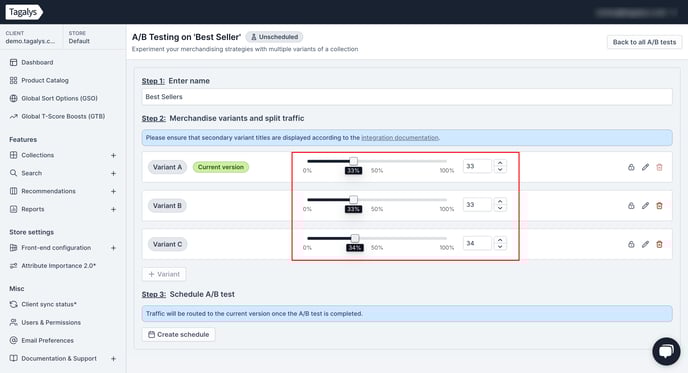Open the integration documentation link
The width and height of the screenshot is (688, 373).
[400, 137]
